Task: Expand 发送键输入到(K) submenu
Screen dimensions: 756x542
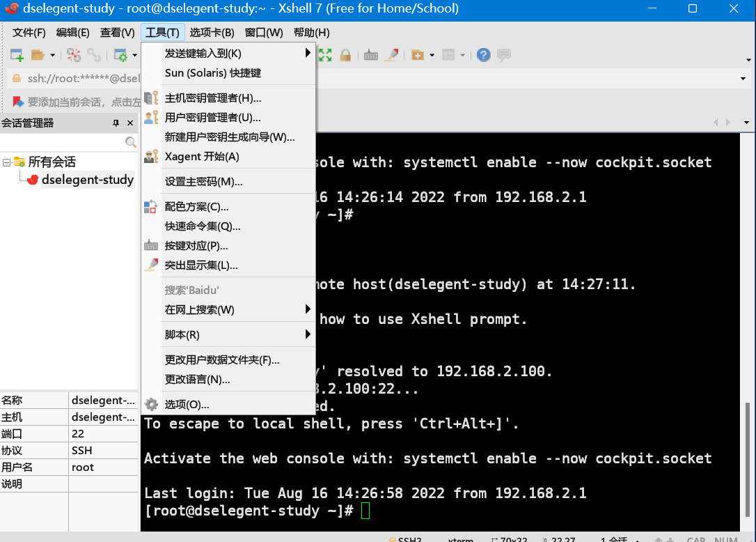Action: pyautogui.click(x=229, y=53)
